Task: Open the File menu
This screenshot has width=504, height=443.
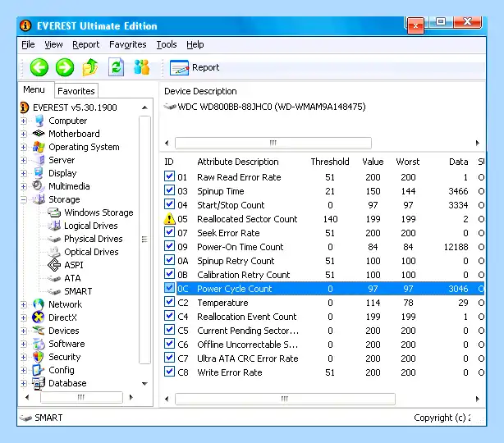Action: coord(28,44)
